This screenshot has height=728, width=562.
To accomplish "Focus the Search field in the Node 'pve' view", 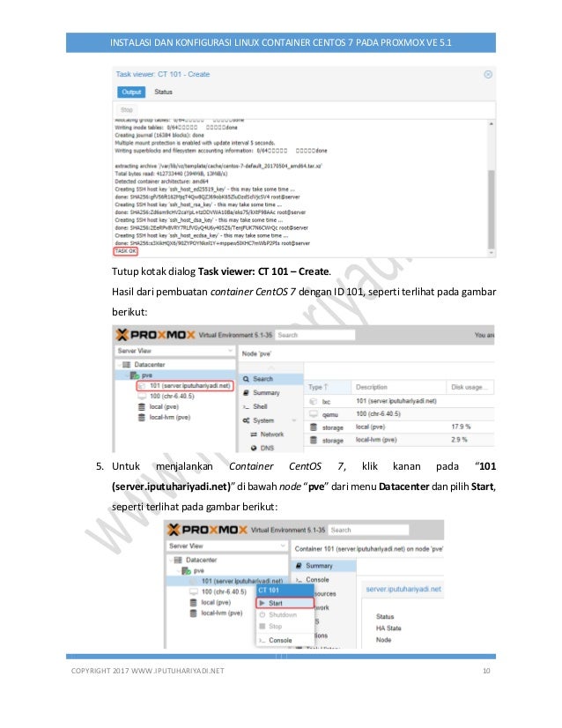I will pyautogui.click(x=315, y=335).
